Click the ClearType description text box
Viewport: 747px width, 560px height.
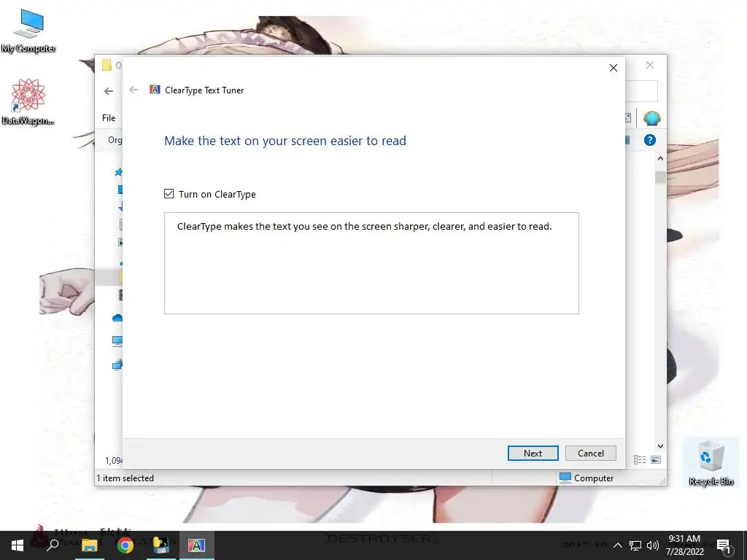pos(371,263)
